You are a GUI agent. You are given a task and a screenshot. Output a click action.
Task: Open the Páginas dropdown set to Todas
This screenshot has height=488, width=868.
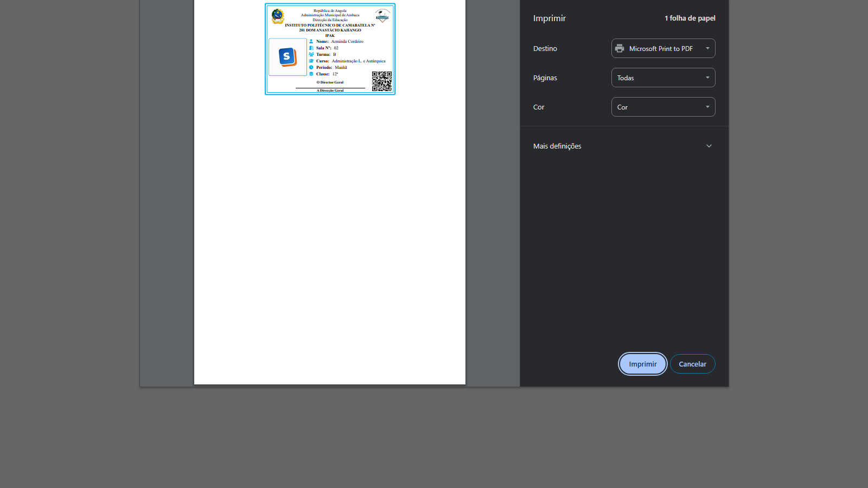pyautogui.click(x=663, y=78)
